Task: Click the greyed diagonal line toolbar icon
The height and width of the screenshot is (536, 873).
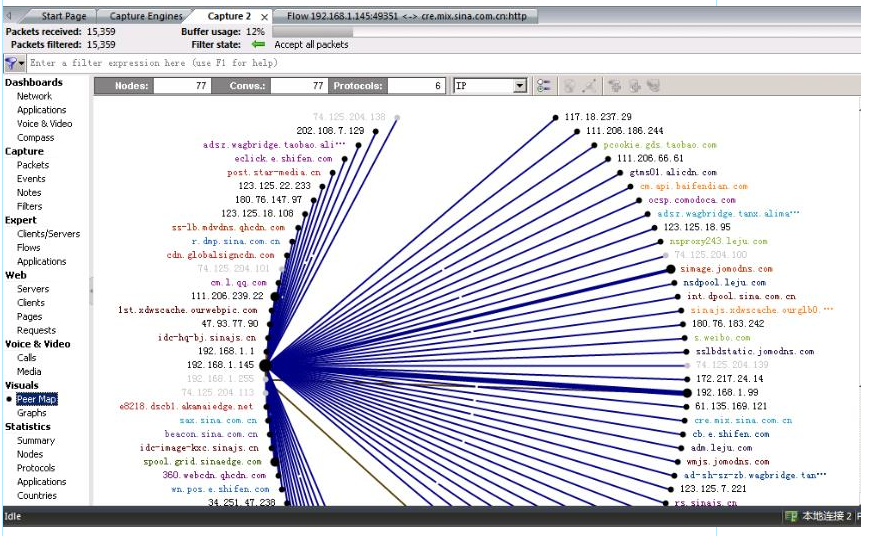Action: tap(589, 86)
